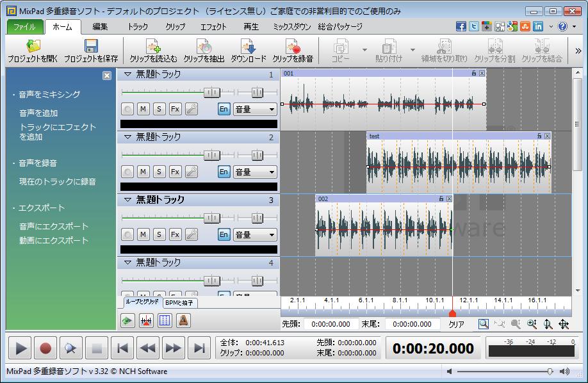Viewport: 588px width, 383px height.
Task: Click track 1 volume slider
Action: click(x=212, y=92)
